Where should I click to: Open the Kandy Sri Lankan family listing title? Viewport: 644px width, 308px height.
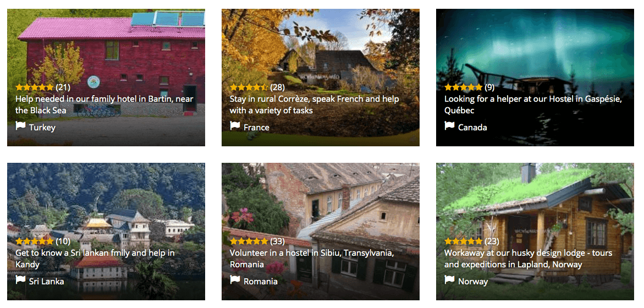(x=95, y=258)
